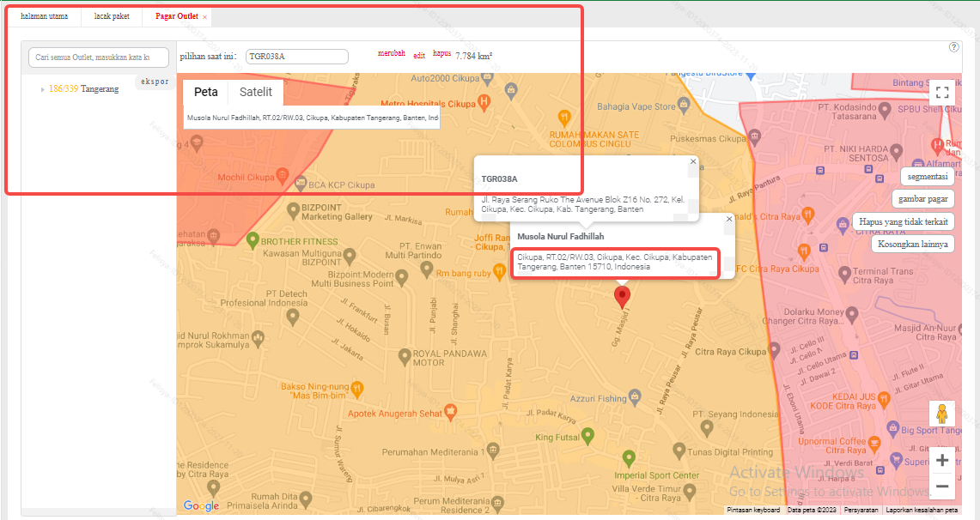The width and height of the screenshot is (980, 520).
Task: Toggle fullscreen map view
Action: tap(942, 93)
